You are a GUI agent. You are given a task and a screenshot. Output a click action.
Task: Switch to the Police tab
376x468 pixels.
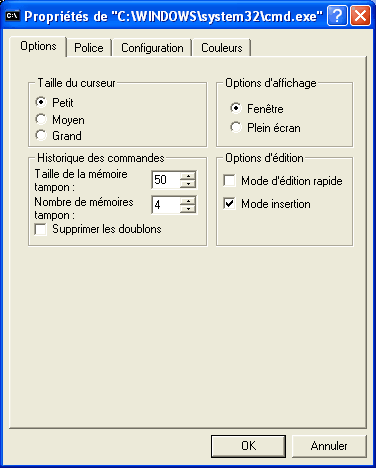pyautogui.click(x=89, y=48)
